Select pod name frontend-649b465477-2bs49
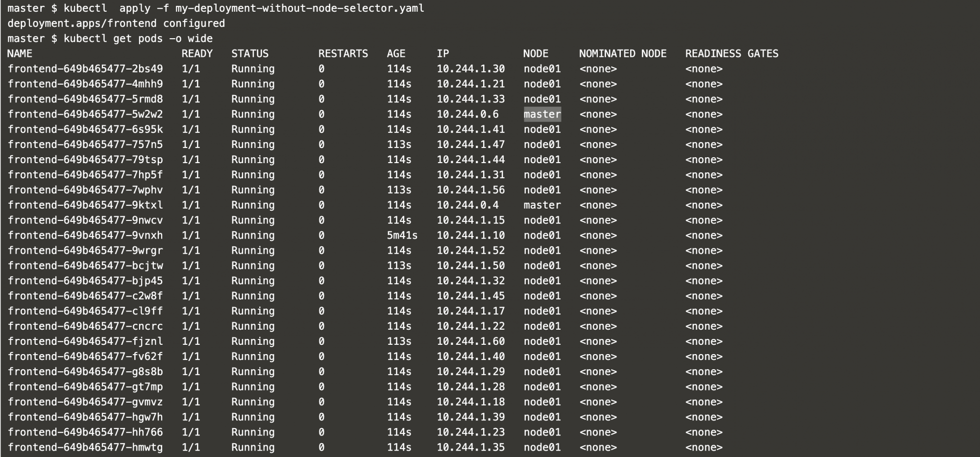Screen dimensions: 980x457 pyautogui.click(x=85, y=69)
